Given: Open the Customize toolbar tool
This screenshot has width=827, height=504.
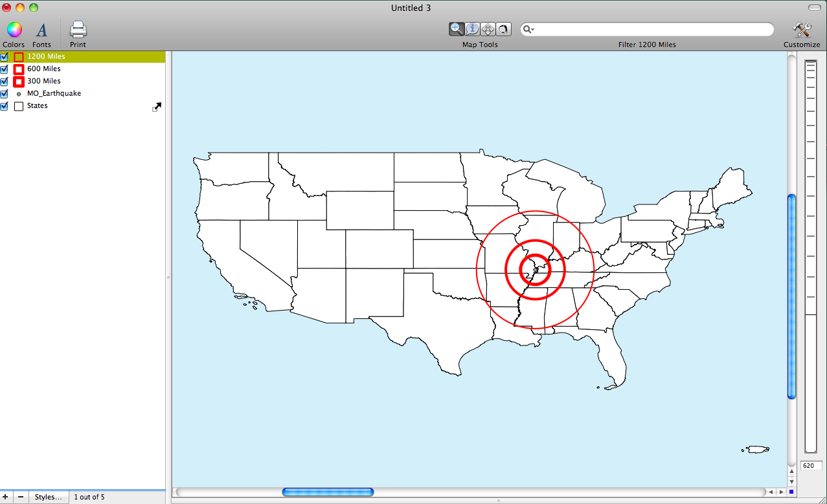Looking at the screenshot, I should (802, 30).
